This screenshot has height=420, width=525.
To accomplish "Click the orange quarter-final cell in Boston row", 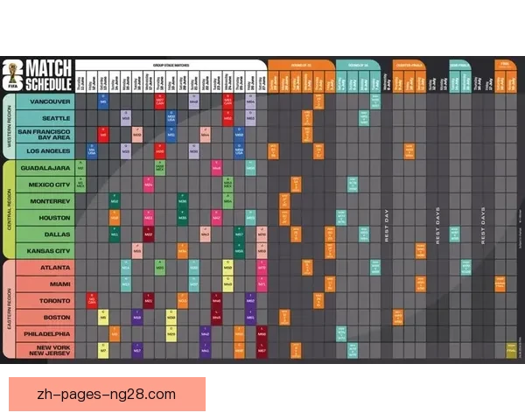I will click(398, 317).
